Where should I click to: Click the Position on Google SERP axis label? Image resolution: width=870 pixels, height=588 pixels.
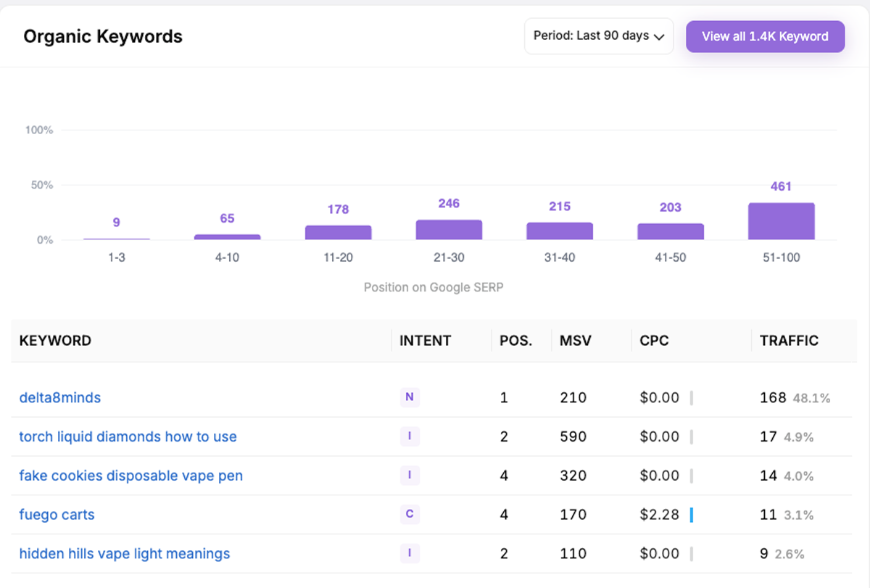click(434, 287)
